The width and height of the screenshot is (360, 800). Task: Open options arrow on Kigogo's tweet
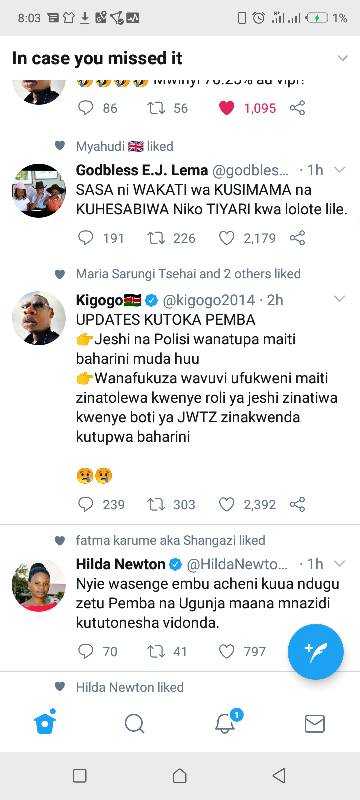(340, 298)
